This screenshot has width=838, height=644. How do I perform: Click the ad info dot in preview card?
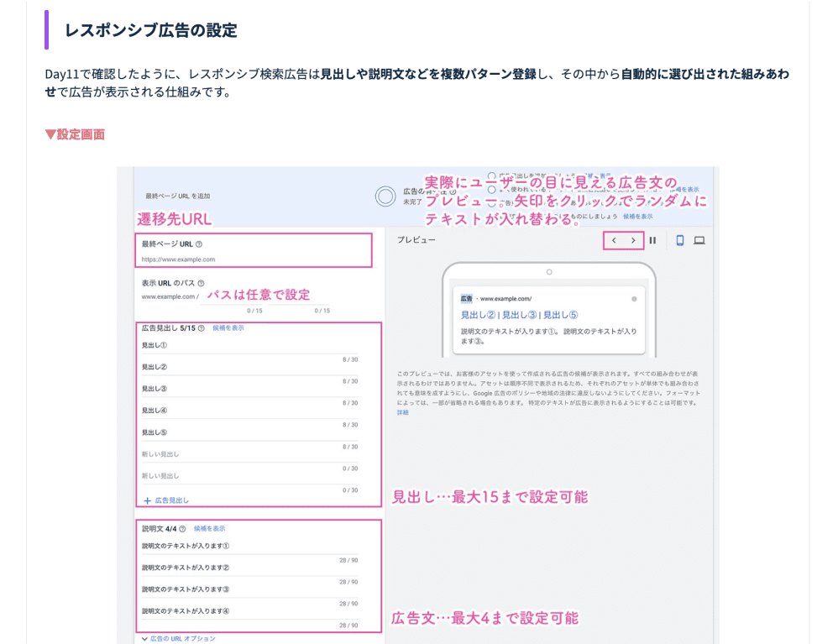tap(634, 298)
